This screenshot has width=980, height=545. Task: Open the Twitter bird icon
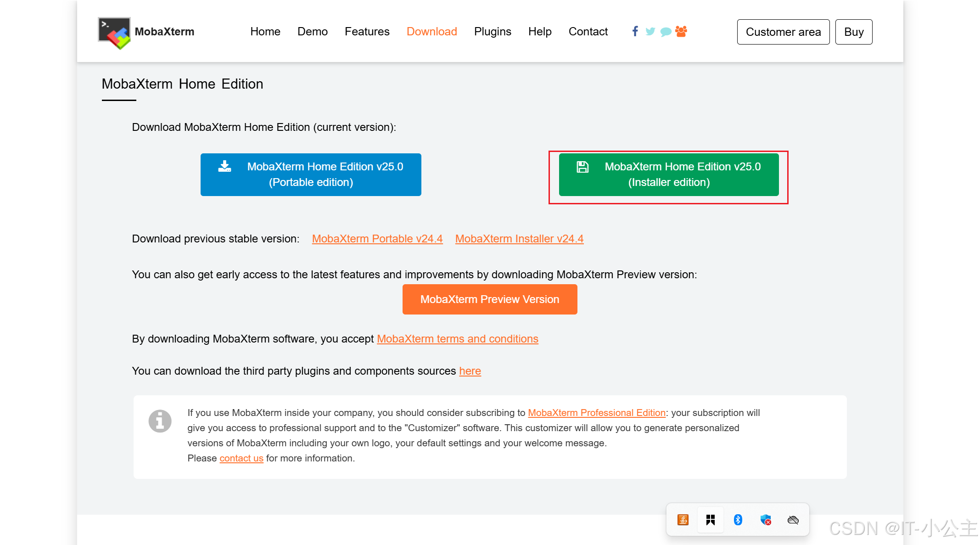[x=650, y=31]
